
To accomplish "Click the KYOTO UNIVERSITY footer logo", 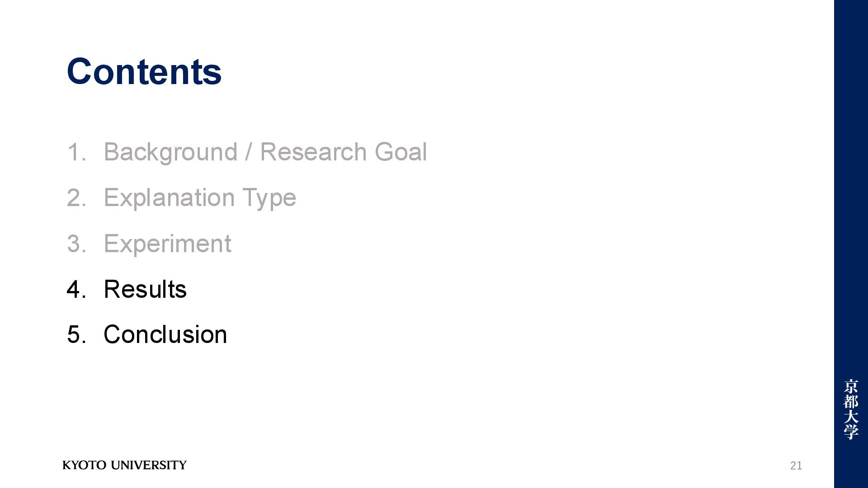I will click(124, 465).
